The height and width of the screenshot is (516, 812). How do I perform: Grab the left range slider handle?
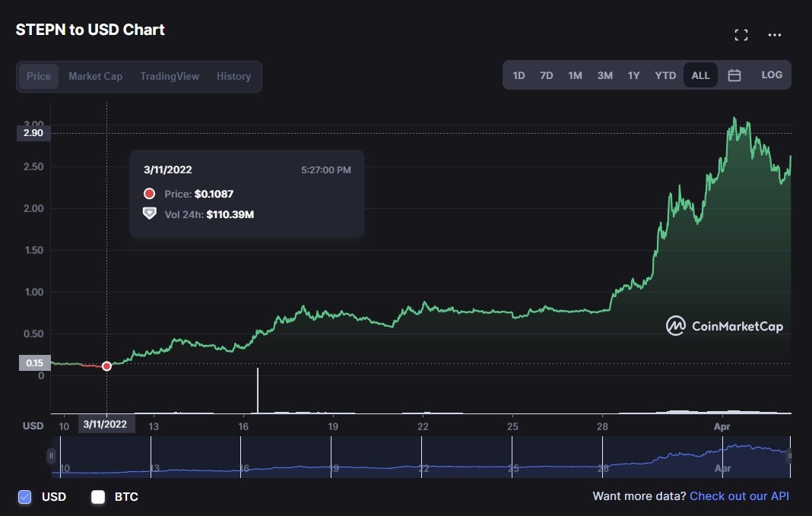coord(51,456)
